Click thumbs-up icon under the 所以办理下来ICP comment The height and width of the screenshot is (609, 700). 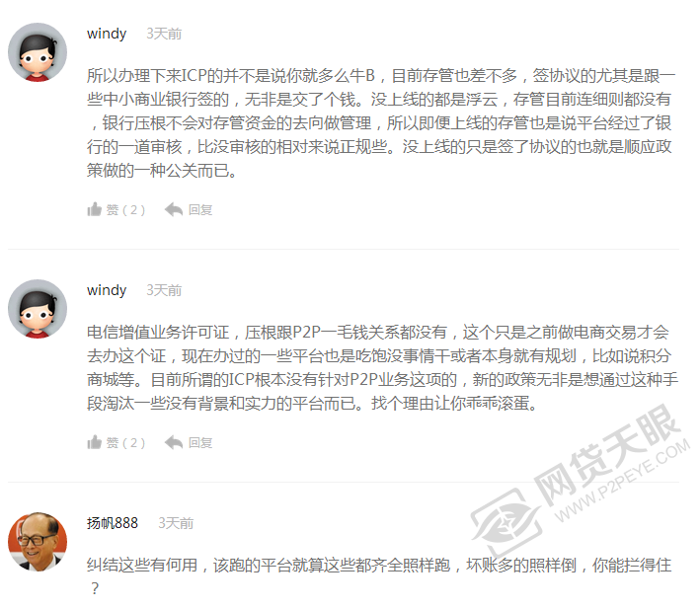coord(94,209)
